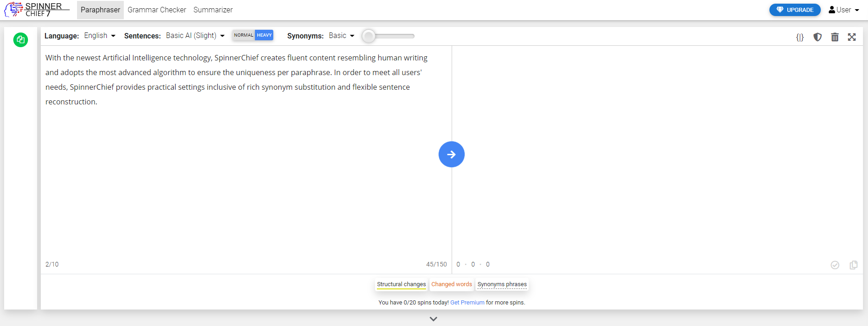Click the 'Synonyms:' label

[305, 36]
